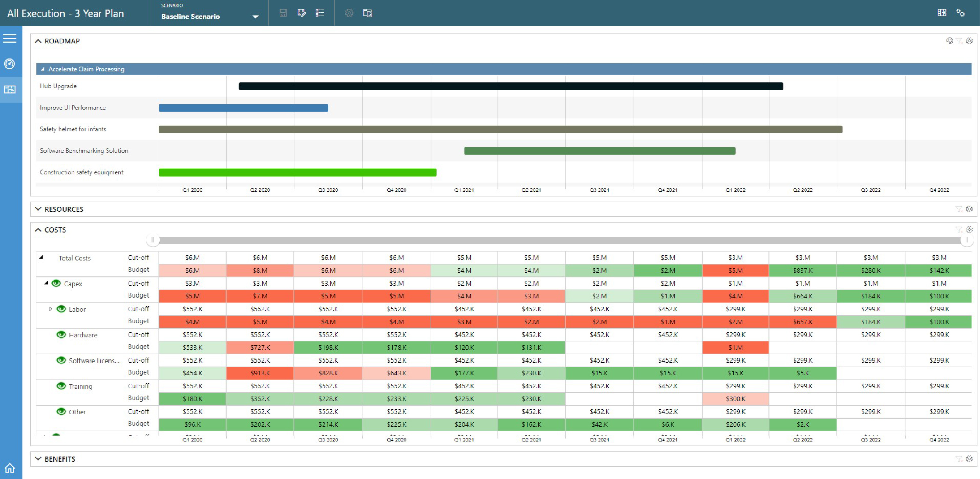Open the scenario list icon

320,13
